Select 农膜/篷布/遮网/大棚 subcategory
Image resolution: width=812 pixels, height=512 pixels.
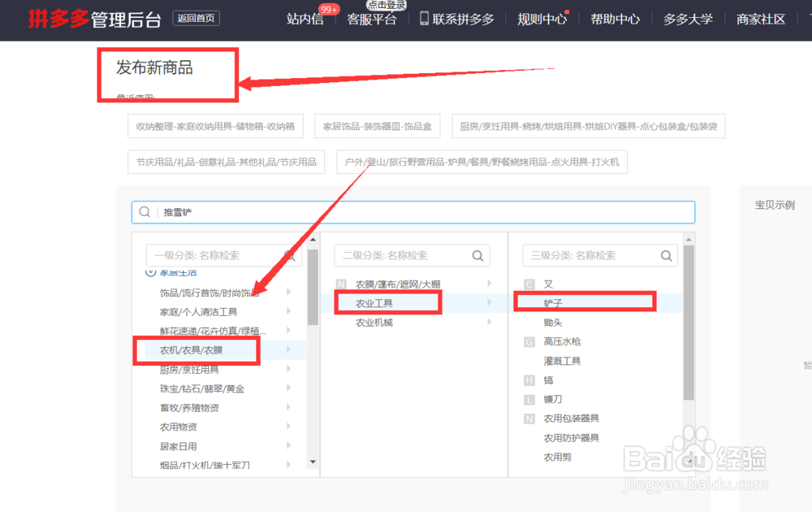398,284
